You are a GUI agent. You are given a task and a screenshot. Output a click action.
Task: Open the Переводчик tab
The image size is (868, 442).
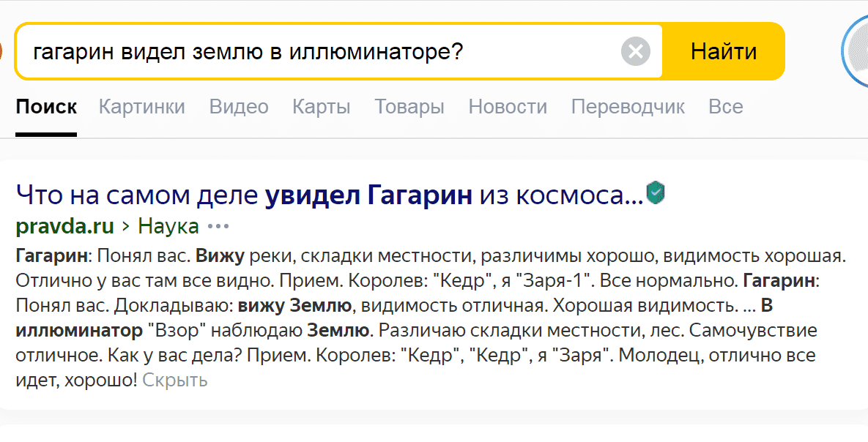628,107
